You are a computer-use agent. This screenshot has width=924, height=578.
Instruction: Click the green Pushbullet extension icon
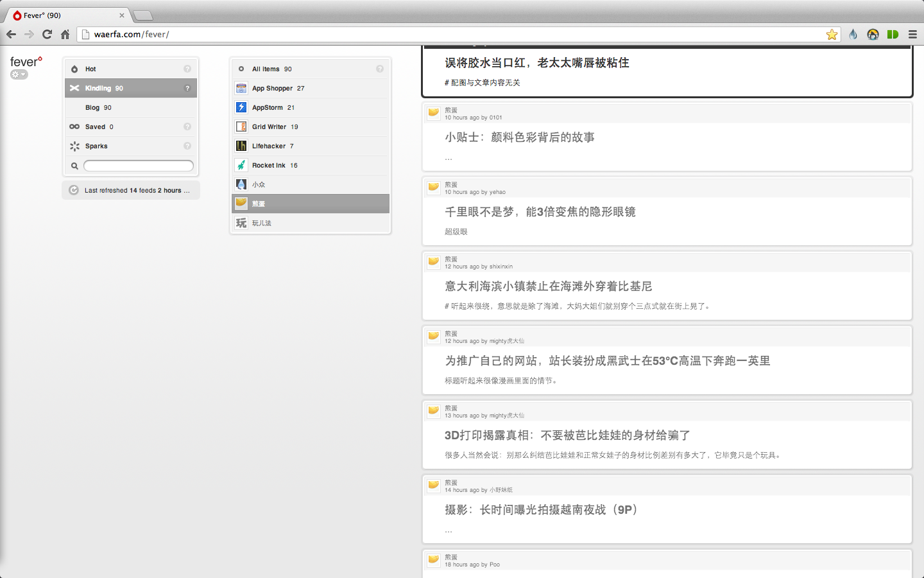click(893, 35)
